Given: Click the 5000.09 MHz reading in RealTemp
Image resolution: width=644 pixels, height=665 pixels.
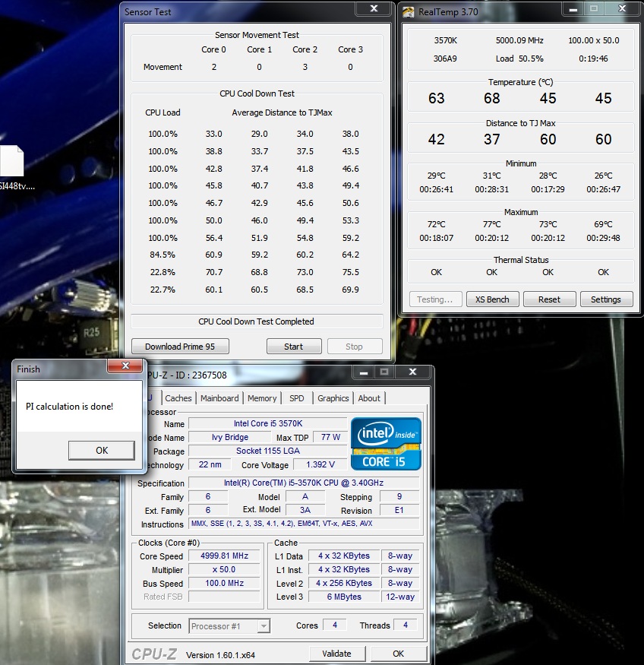Looking at the screenshot, I should pyautogui.click(x=519, y=40).
